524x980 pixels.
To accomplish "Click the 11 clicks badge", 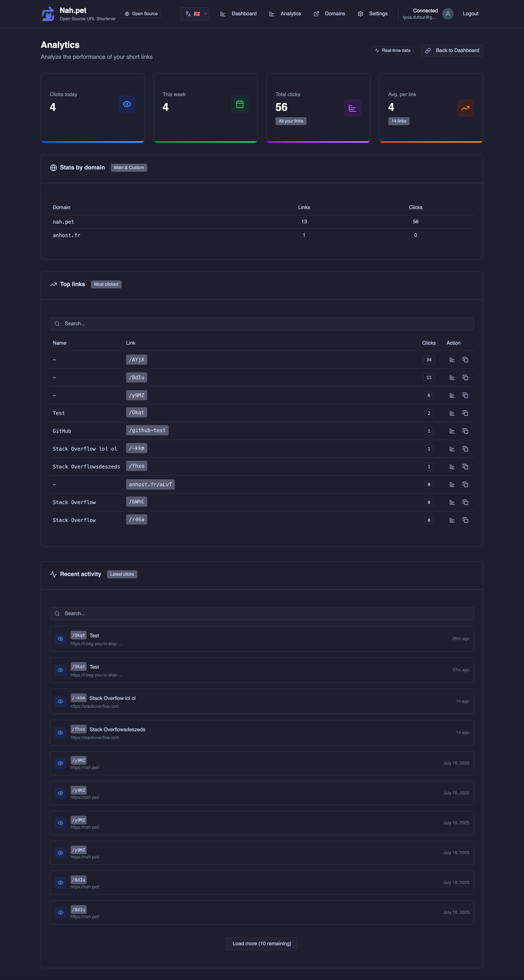I will pyautogui.click(x=429, y=377).
